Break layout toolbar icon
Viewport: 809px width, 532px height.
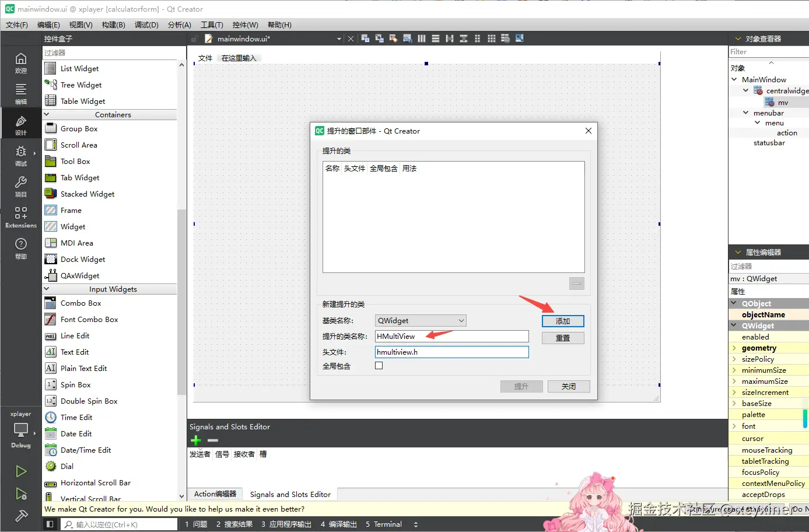click(505, 38)
